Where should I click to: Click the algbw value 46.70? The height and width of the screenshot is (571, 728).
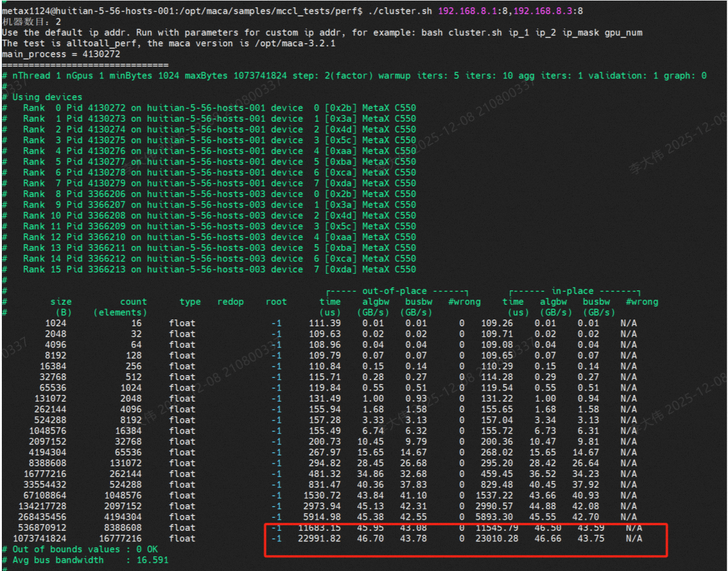(370, 538)
